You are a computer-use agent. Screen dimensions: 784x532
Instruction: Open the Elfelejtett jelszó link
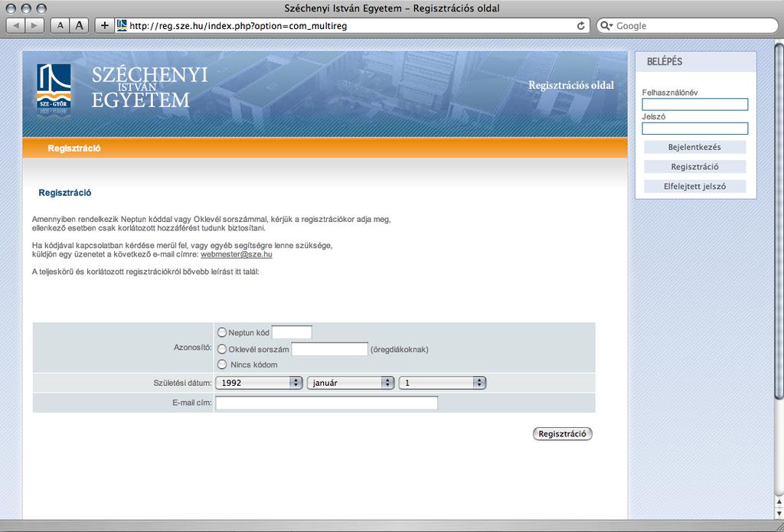point(695,187)
